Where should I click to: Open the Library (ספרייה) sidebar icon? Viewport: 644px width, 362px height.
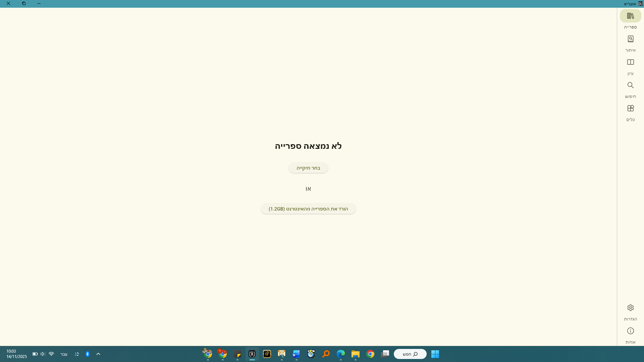(x=630, y=16)
